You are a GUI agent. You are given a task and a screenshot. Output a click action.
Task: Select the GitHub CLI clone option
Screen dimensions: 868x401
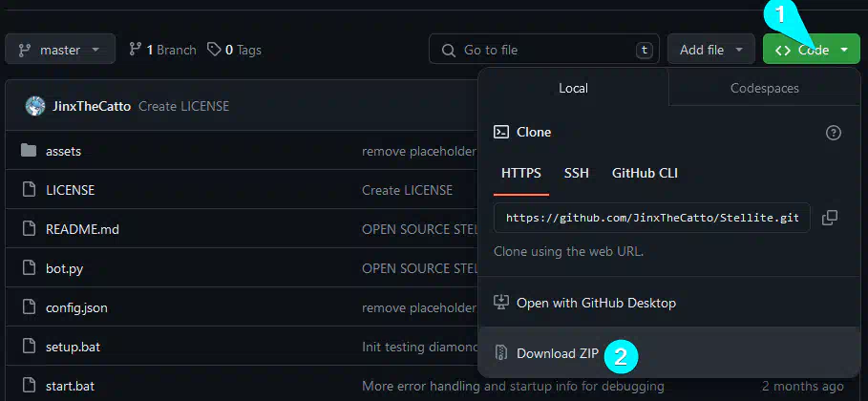click(645, 173)
